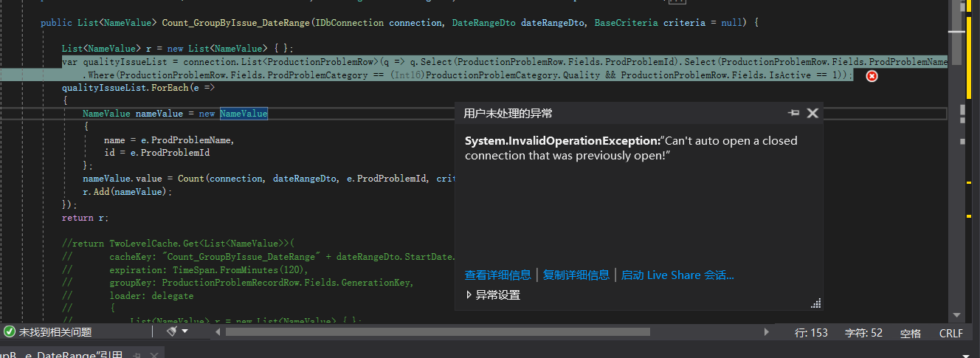Pin the unhandled exception popup

(x=794, y=113)
